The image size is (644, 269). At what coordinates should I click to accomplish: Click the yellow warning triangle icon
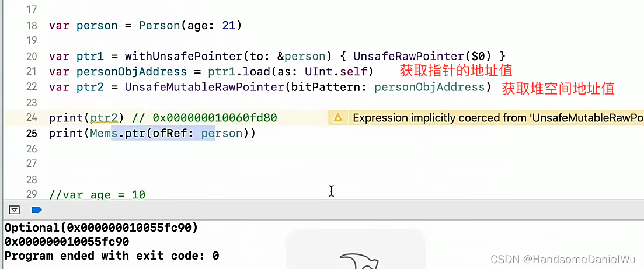point(337,118)
